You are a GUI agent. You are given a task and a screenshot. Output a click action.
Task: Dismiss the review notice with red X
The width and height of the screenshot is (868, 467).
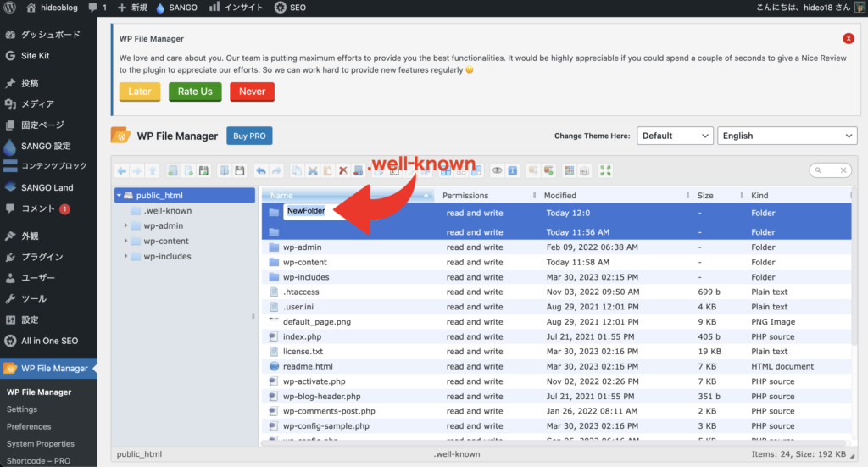coord(848,38)
